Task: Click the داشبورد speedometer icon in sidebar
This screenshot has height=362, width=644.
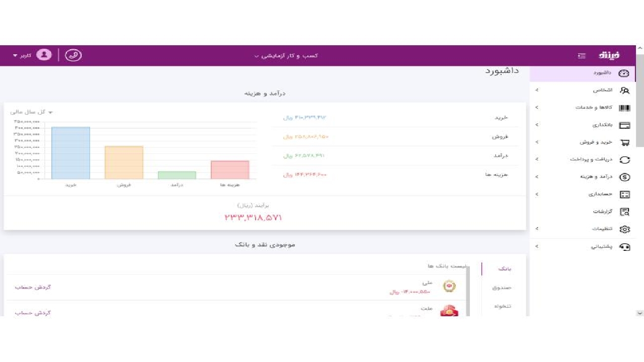Action: [624, 73]
